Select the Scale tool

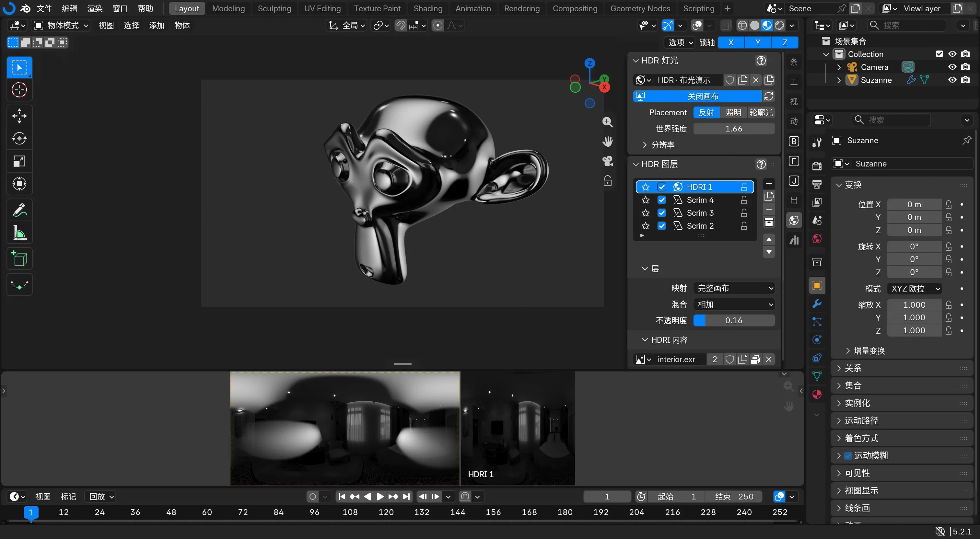[19, 161]
